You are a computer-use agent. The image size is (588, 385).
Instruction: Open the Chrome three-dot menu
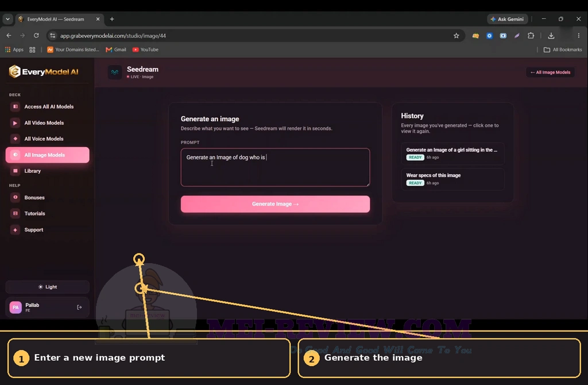579,36
